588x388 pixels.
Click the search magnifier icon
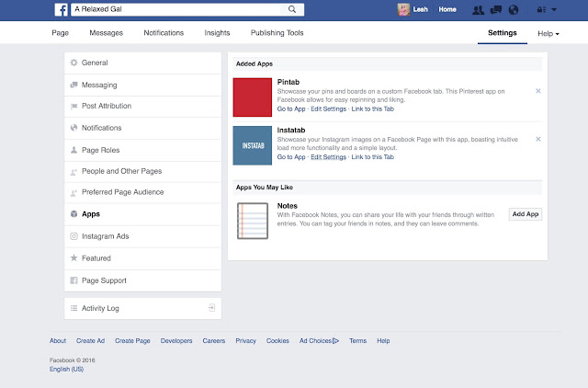click(292, 9)
